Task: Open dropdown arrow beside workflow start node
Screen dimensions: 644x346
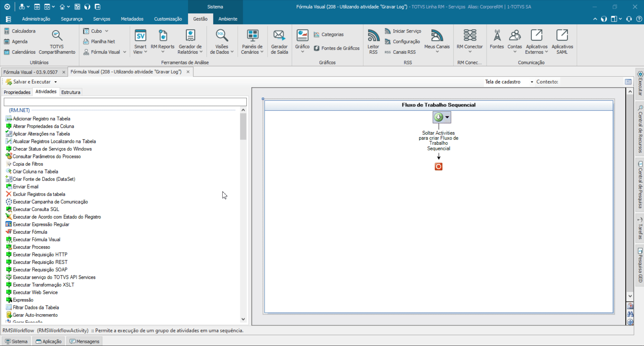Action: (x=447, y=117)
